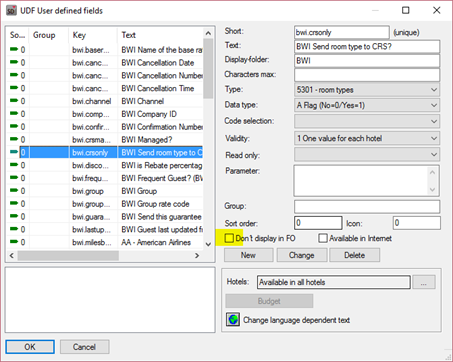Click the So... column header
This screenshot has height=362, width=453.
point(18,35)
